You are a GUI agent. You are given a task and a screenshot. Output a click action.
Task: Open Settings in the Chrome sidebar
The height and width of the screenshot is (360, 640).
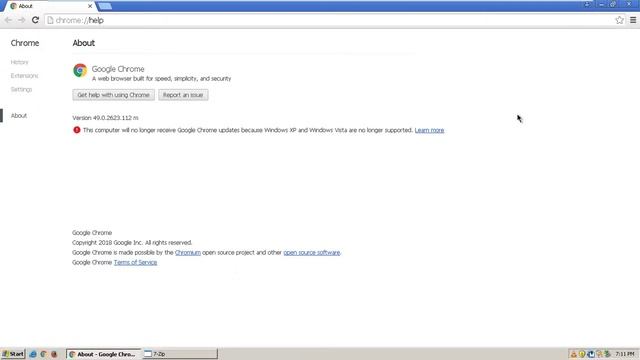point(21,89)
